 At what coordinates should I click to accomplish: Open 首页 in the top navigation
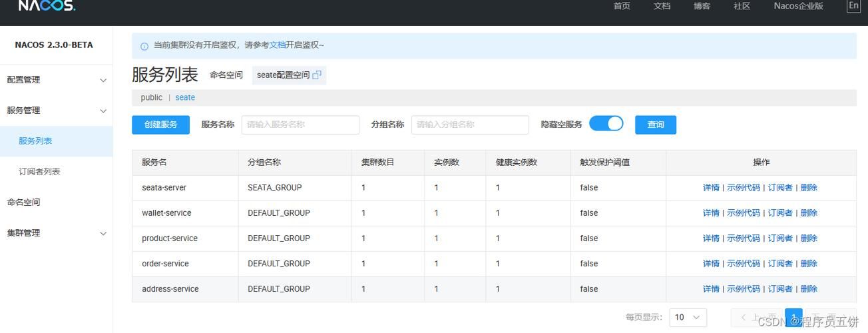622,6
